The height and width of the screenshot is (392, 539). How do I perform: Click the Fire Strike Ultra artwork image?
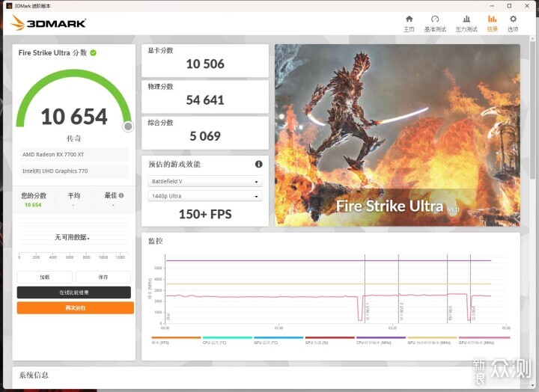pyautogui.click(x=397, y=135)
